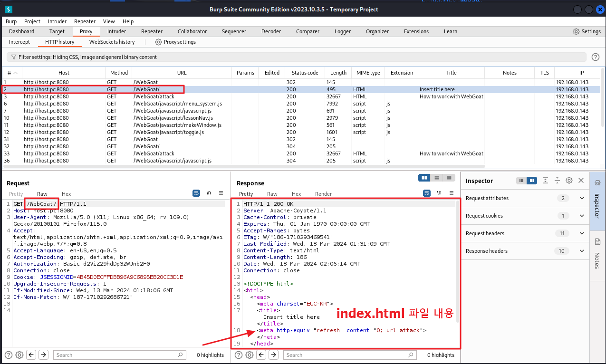Click the filter funnel icon in the filter bar
606x364 pixels.
[13, 57]
